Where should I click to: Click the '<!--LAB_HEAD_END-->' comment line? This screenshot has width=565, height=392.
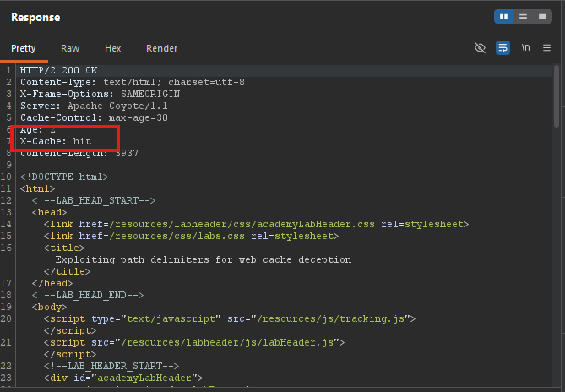pos(88,295)
